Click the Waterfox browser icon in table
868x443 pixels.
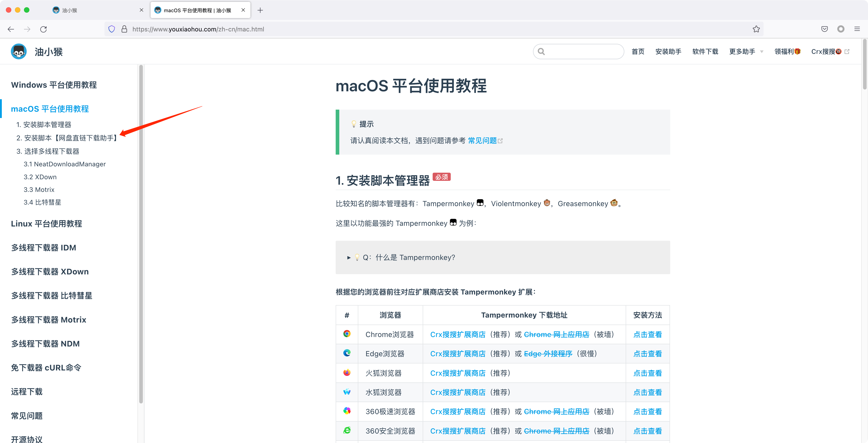pyautogui.click(x=347, y=392)
